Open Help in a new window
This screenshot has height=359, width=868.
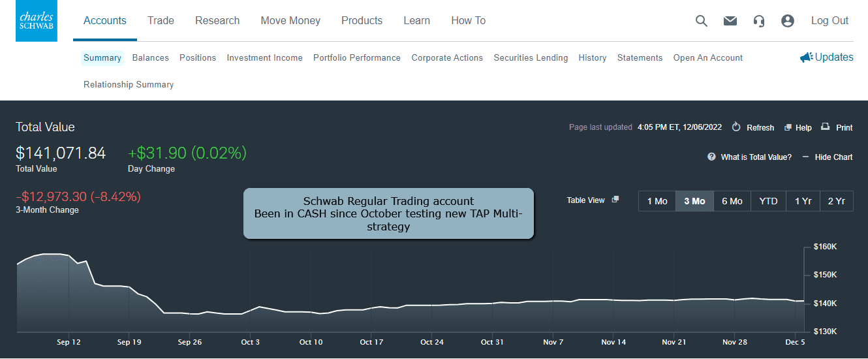pyautogui.click(x=798, y=127)
